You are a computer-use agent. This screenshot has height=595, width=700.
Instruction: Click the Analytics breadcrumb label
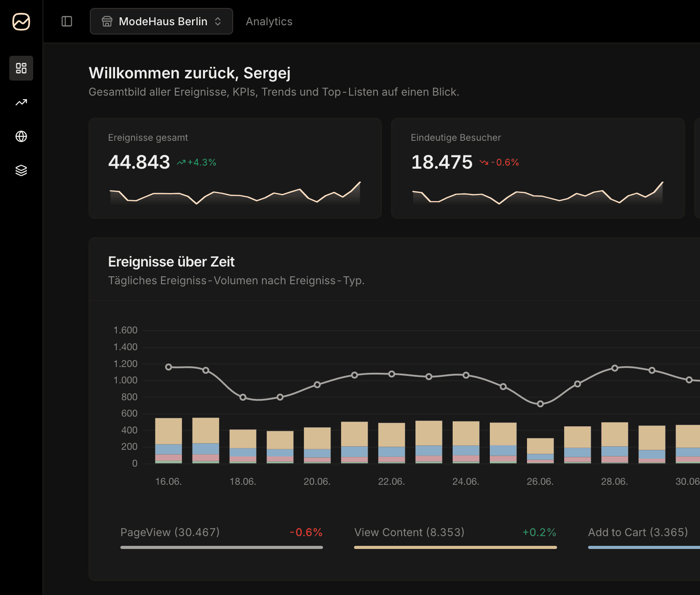269,21
